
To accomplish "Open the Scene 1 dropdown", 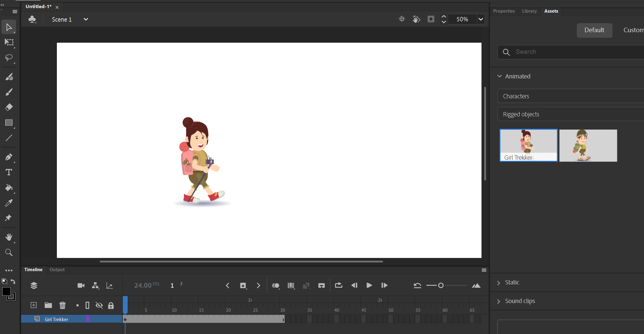I will (x=86, y=20).
